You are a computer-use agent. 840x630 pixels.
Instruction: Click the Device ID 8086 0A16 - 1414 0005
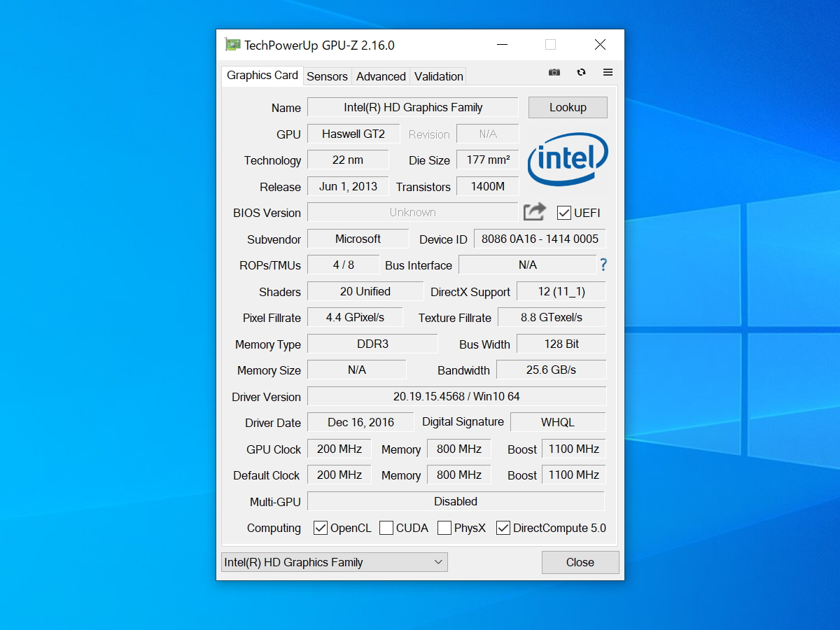[x=540, y=239]
